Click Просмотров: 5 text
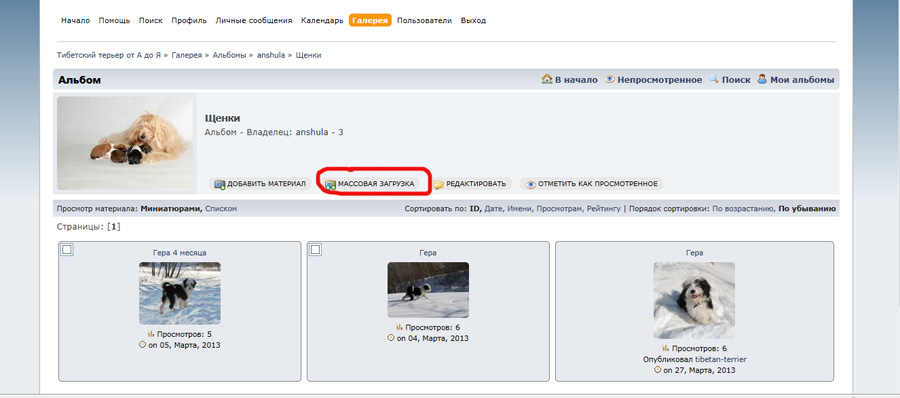Image resolution: width=900 pixels, height=398 pixels. [x=184, y=334]
